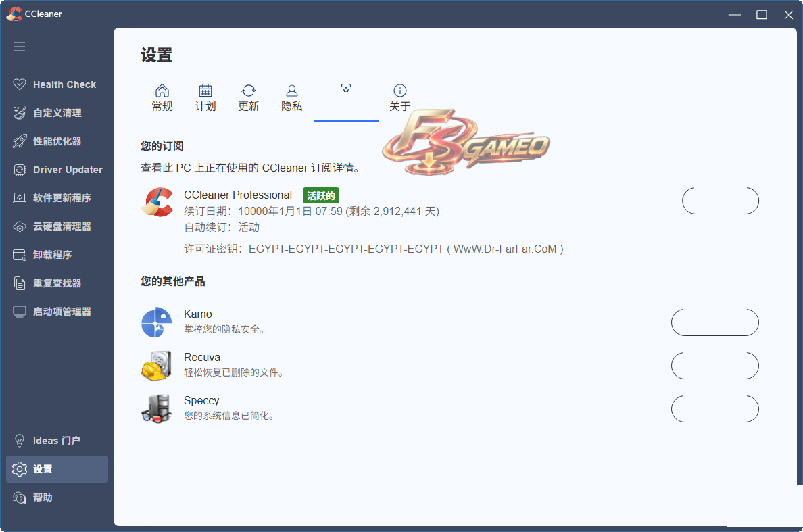Select 设置 settings in sidebar

pyautogui.click(x=57, y=469)
